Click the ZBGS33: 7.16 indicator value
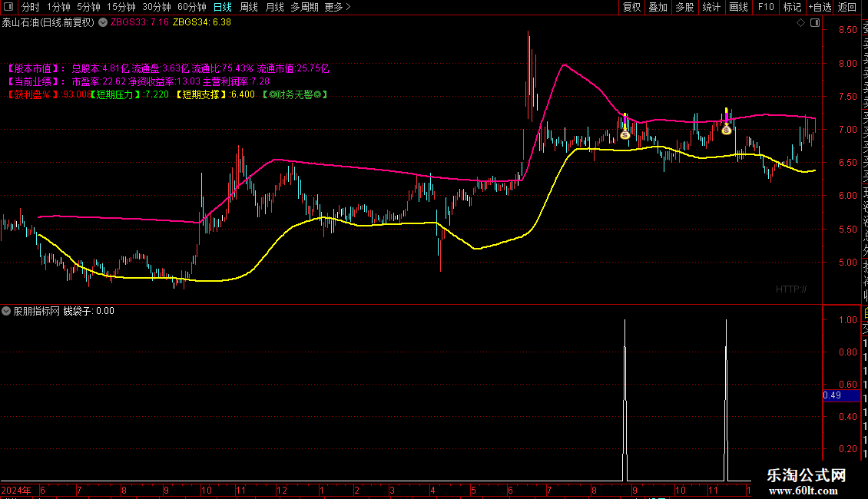Image resolution: width=868 pixels, height=499 pixels. pyautogui.click(x=140, y=23)
